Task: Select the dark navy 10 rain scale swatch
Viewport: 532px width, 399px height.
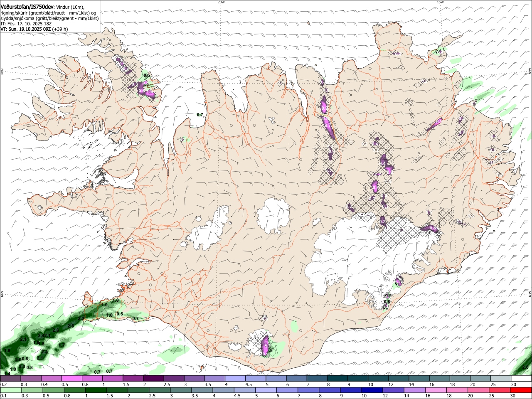Action: tap(372, 390)
